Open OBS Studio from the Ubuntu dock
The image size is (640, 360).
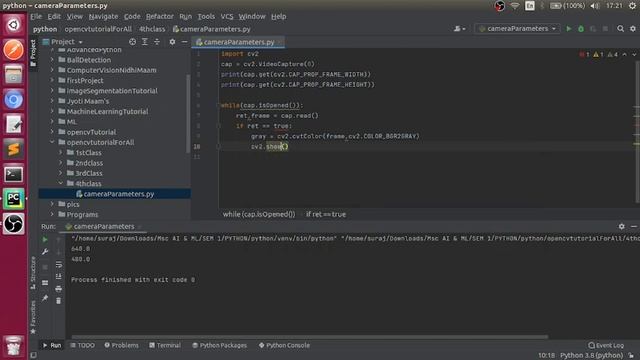(x=13, y=224)
